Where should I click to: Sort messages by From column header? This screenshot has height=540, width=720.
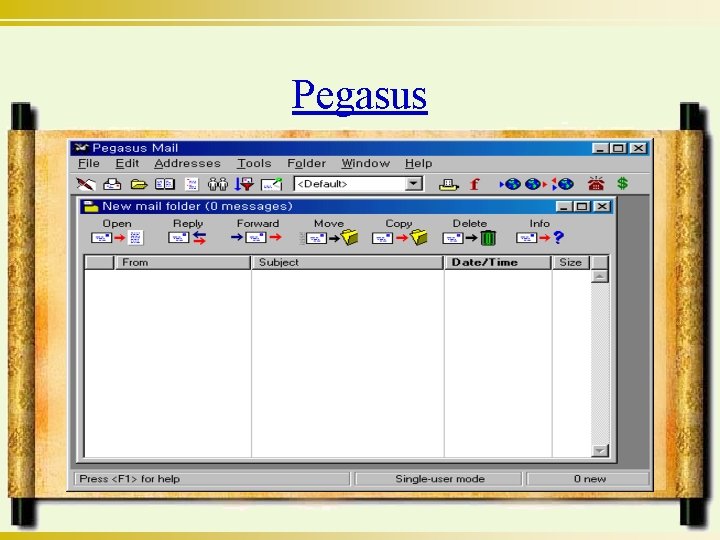click(x=182, y=262)
